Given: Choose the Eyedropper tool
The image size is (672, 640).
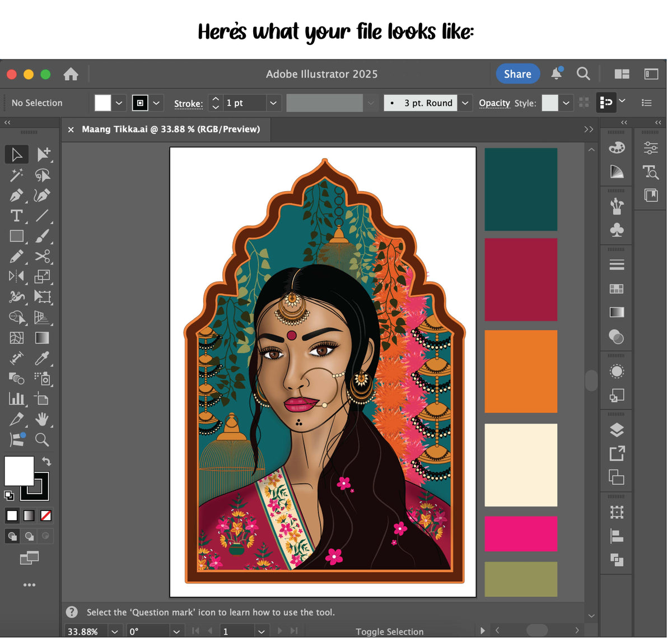Looking at the screenshot, I should click(x=43, y=358).
